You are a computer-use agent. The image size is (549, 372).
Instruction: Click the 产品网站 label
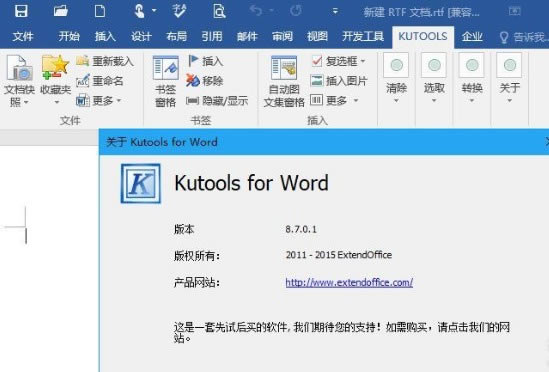pos(197,282)
